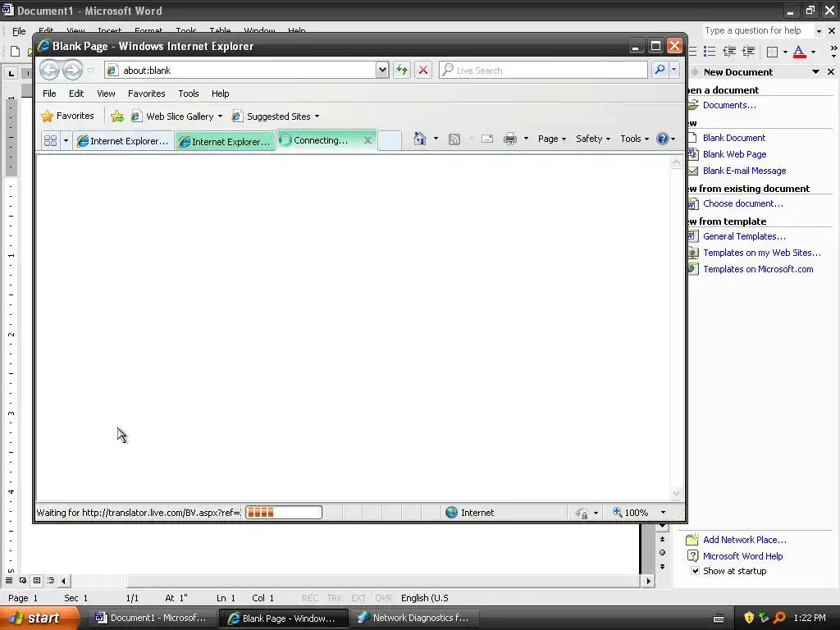Click the Print icon in IE toolbar
This screenshot has width=840, height=630.
[510, 139]
